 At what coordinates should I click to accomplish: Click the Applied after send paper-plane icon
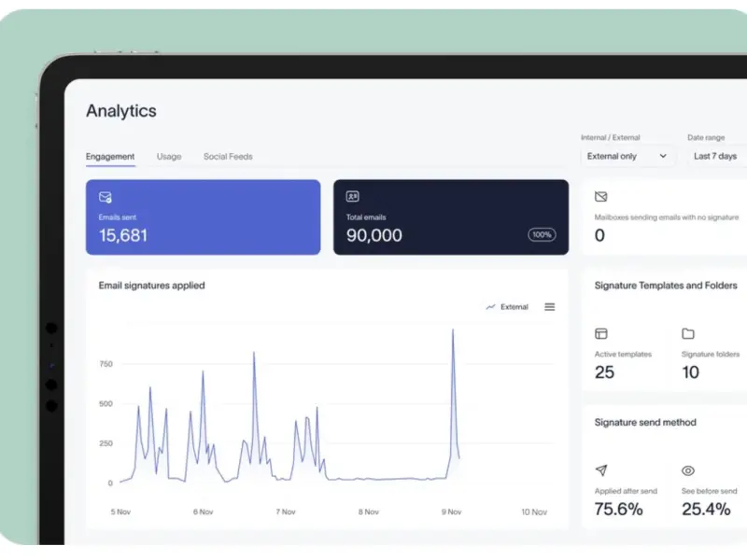601,470
